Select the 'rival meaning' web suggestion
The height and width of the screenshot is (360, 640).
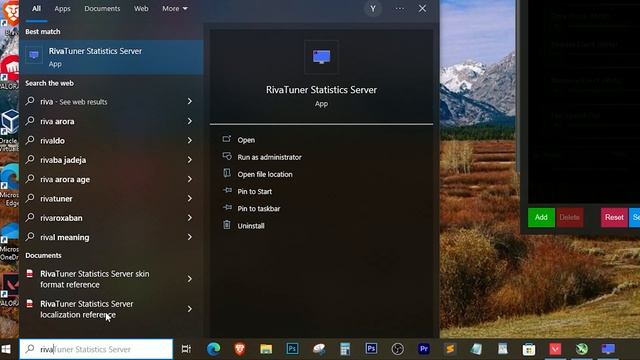pyautogui.click(x=64, y=238)
